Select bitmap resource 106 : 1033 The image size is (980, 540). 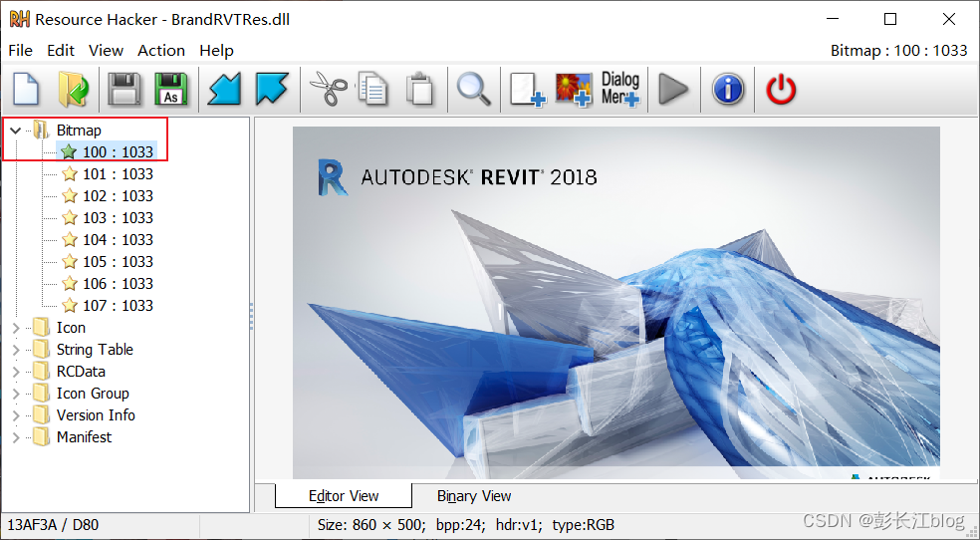click(x=118, y=284)
